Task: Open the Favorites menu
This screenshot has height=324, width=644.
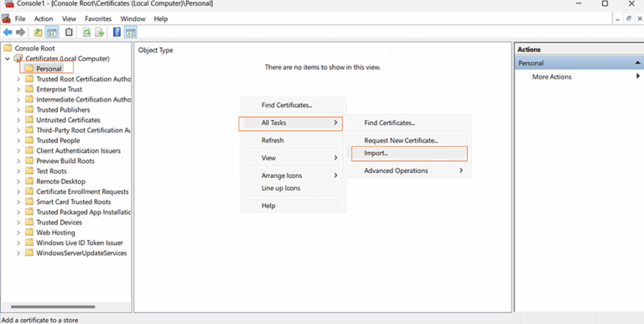Action: tap(98, 18)
